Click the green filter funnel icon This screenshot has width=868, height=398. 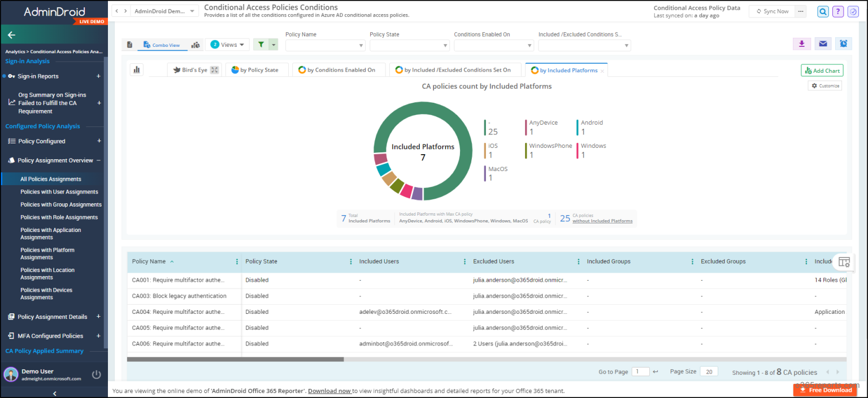(261, 45)
